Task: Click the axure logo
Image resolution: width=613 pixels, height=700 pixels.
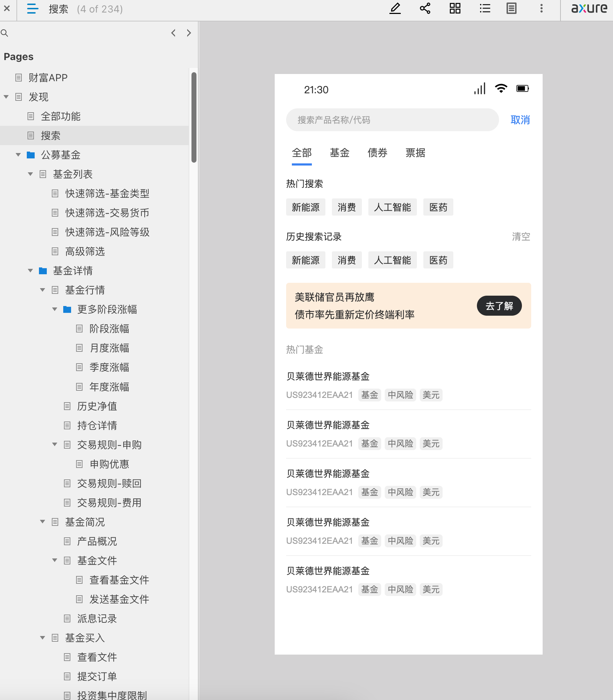Action: click(x=589, y=9)
